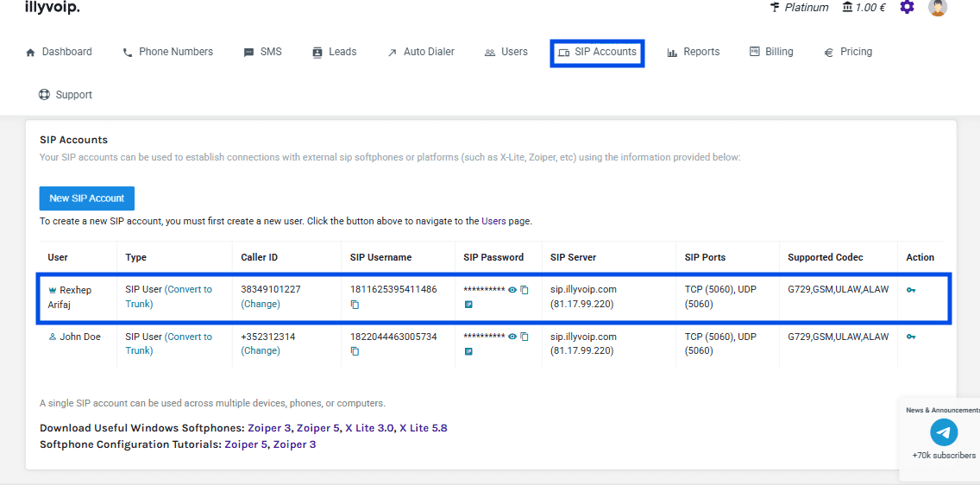Reveal John Doe's SIP password

pyautogui.click(x=512, y=337)
